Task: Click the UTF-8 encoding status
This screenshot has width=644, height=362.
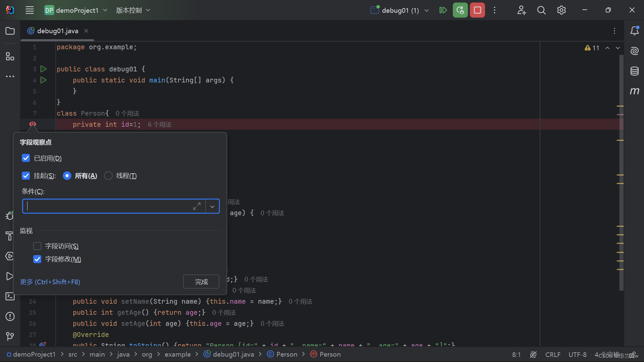Action: coord(577,354)
